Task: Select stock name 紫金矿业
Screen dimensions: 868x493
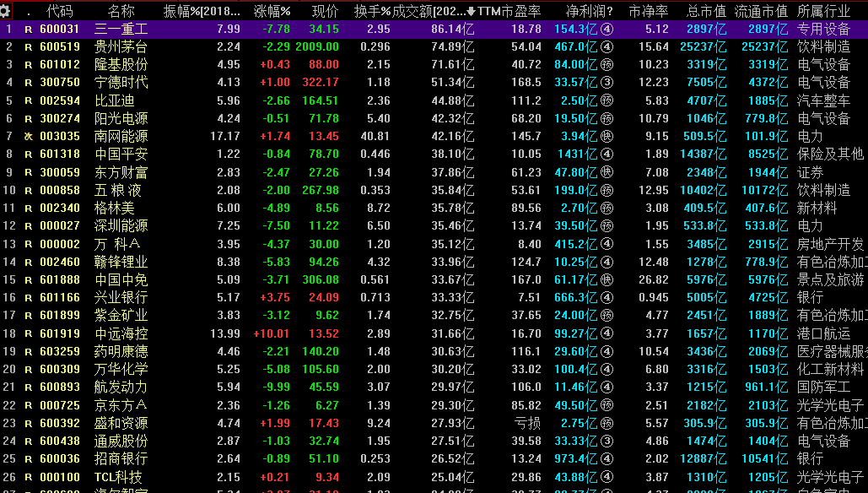Action: pos(121,316)
